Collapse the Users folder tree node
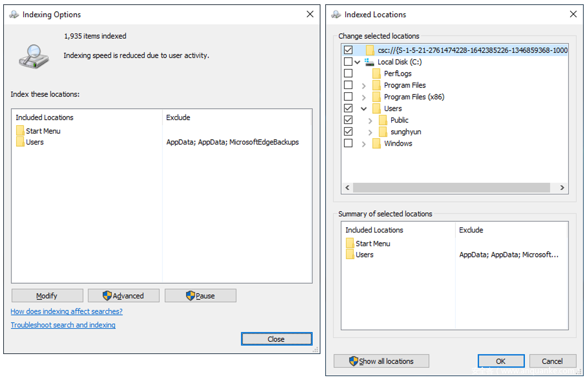The image size is (588, 381). pos(364,108)
